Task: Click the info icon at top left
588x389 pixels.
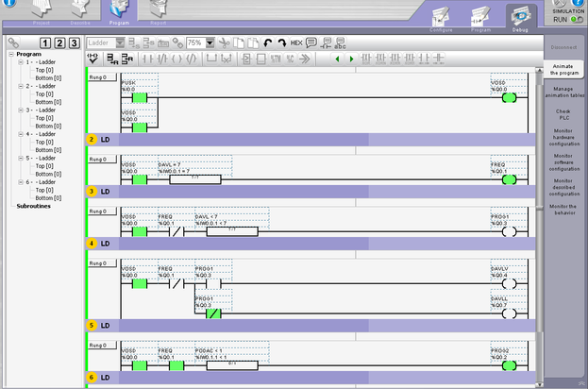Action: (x=9, y=3)
